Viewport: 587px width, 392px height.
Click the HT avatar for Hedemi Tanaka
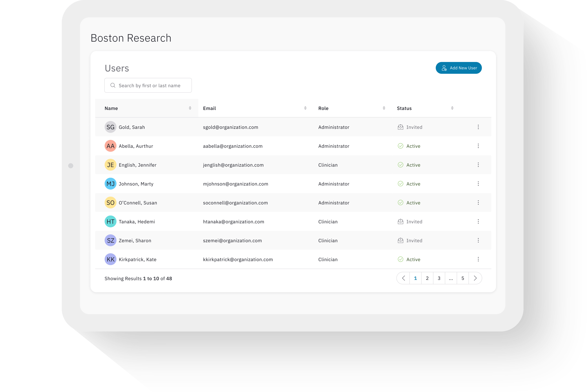110,221
